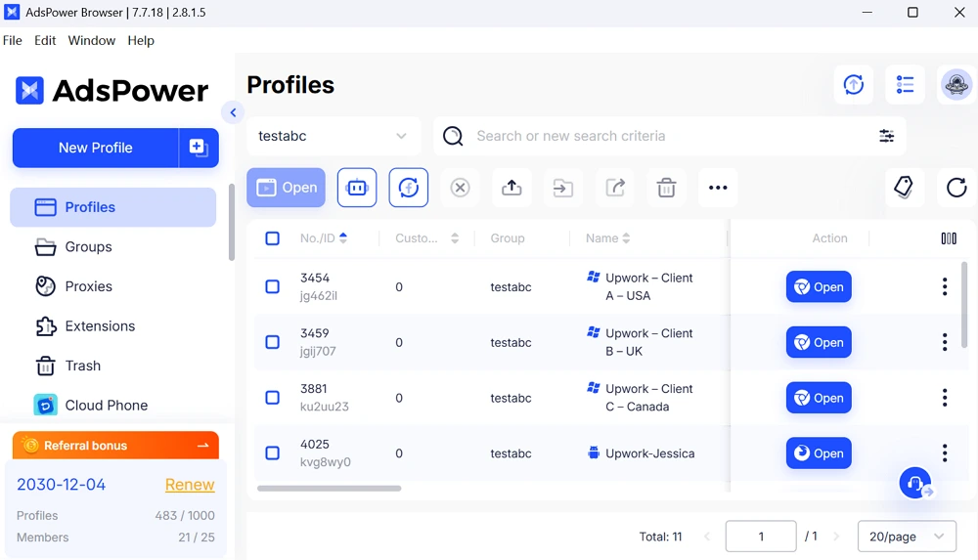Go to next page arrow
The image size is (978, 560).
click(836, 537)
